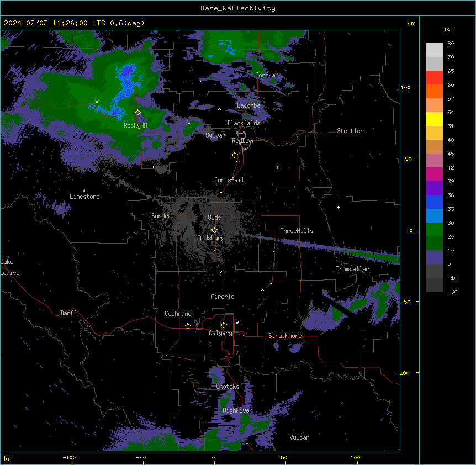Click the Calgary city label
This screenshot has width=476, height=465.
coord(220,333)
